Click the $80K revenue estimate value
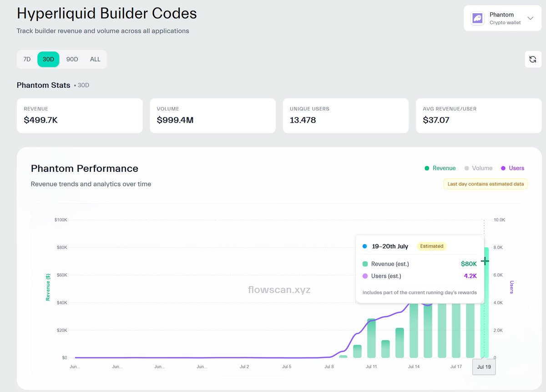546x392 pixels. point(469,264)
